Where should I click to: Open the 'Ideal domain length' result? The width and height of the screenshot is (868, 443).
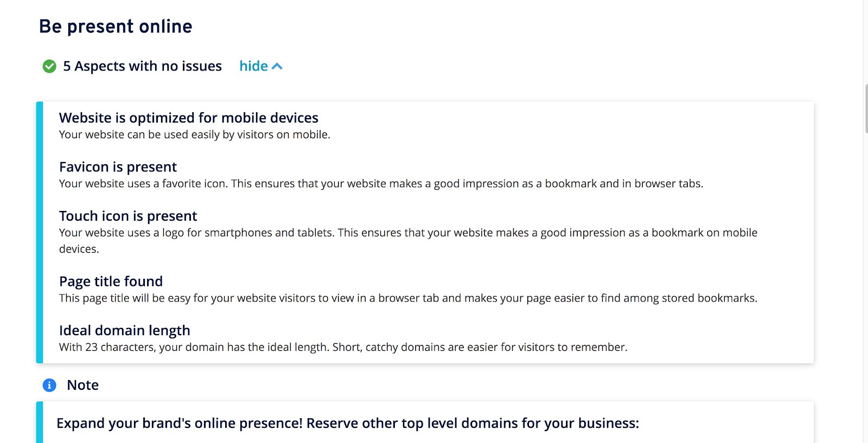click(124, 330)
